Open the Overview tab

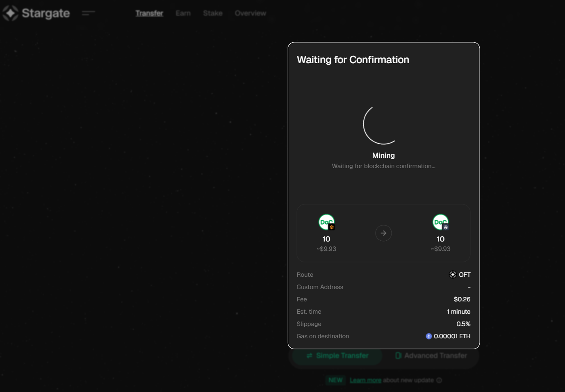[x=250, y=13]
